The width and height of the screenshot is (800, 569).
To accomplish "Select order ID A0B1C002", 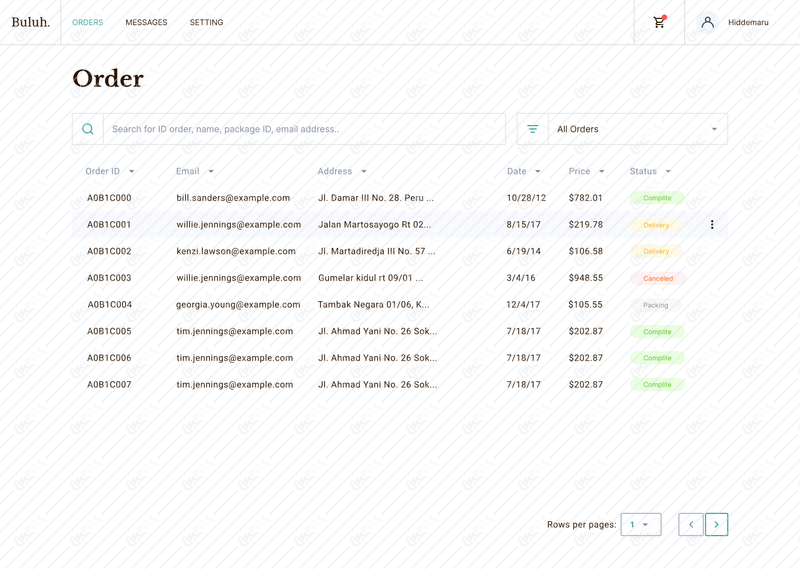I will 109,251.
